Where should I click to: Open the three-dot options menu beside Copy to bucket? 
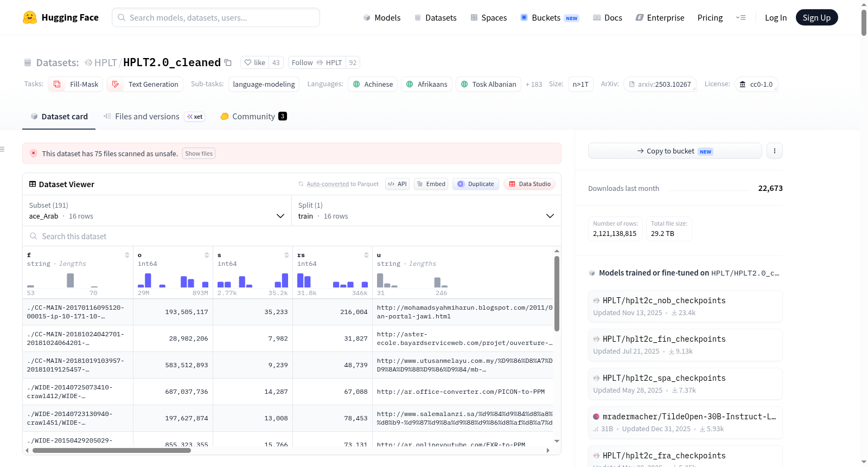point(775,151)
